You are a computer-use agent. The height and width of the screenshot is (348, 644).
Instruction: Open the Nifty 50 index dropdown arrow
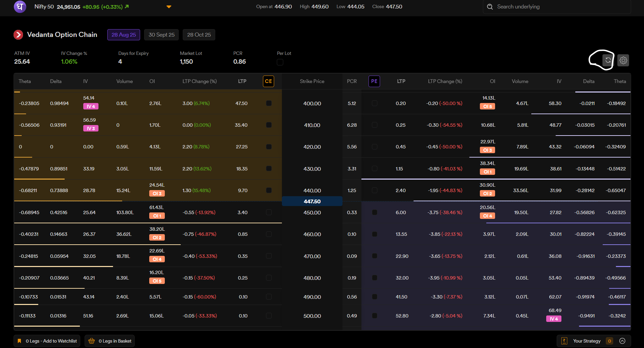coord(169,7)
